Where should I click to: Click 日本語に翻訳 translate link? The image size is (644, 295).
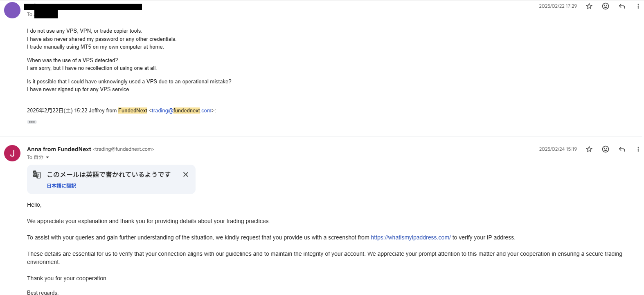point(61,186)
